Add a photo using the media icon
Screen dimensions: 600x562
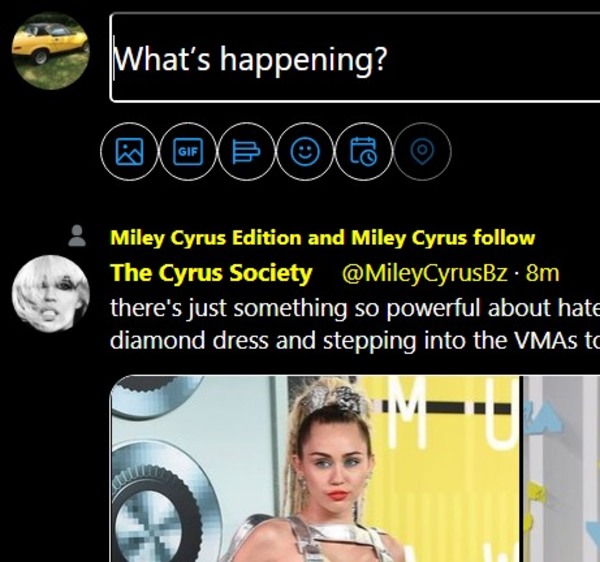tap(130, 152)
